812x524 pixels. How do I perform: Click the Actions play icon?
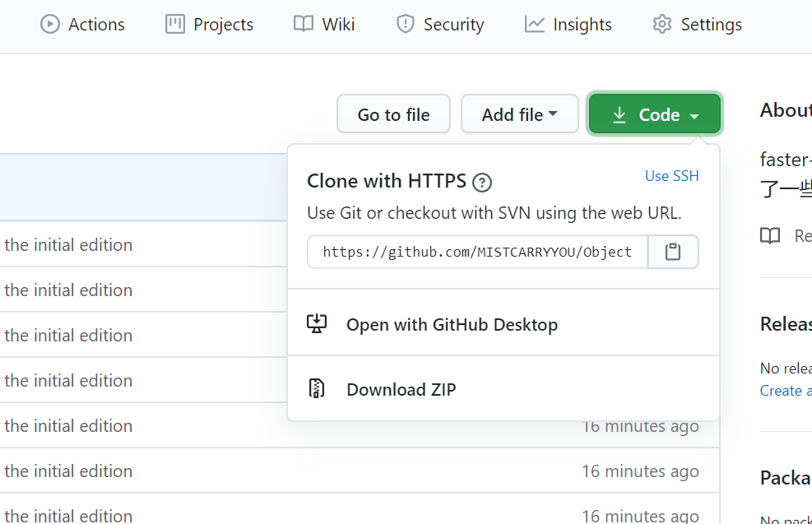50,25
